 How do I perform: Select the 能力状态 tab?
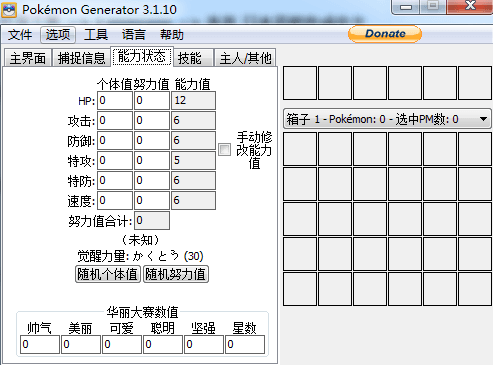(142, 56)
